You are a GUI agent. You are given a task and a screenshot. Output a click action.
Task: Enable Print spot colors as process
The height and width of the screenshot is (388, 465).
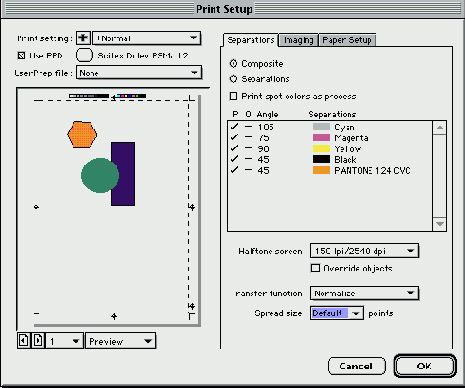(x=233, y=96)
